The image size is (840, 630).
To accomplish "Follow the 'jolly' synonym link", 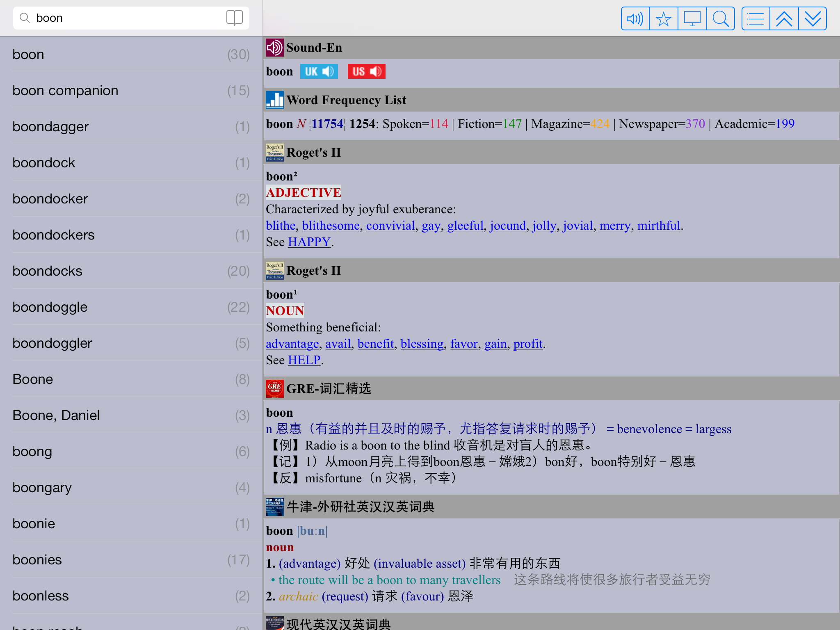I will click(544, 226).
